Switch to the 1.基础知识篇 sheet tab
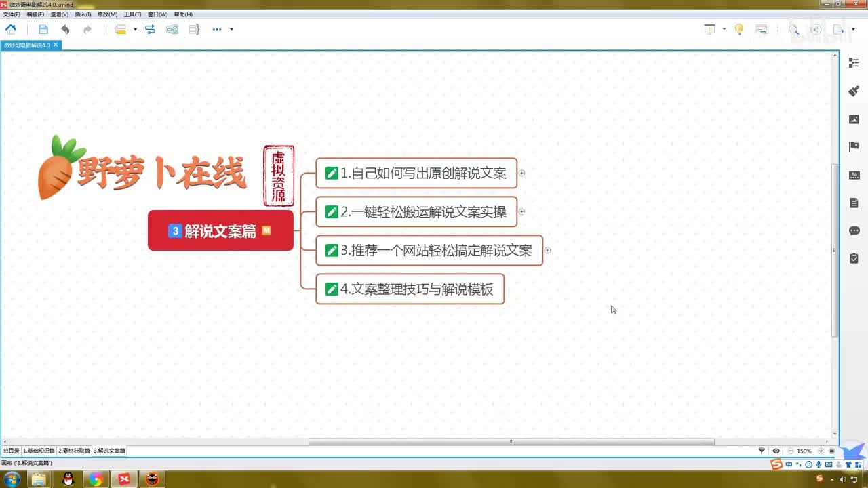868x488 pixels. tap(39, 451)
